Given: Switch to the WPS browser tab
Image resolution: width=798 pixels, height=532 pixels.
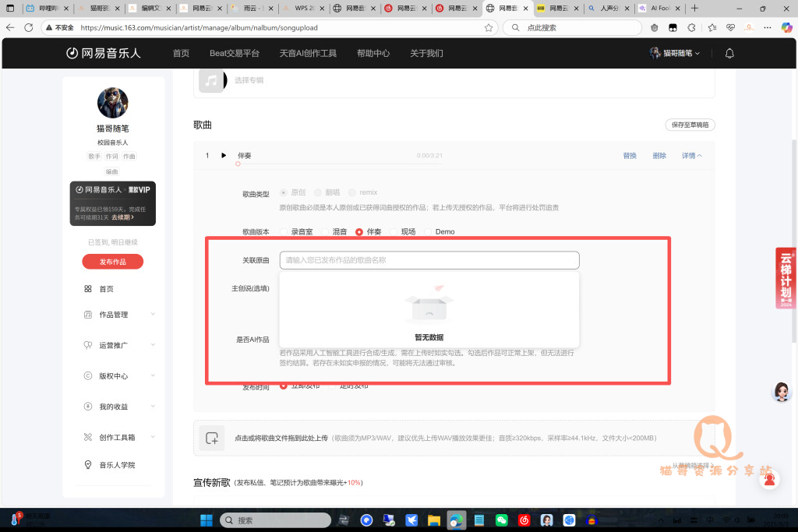Looking at the screenshot, I should tap(303, 8).
